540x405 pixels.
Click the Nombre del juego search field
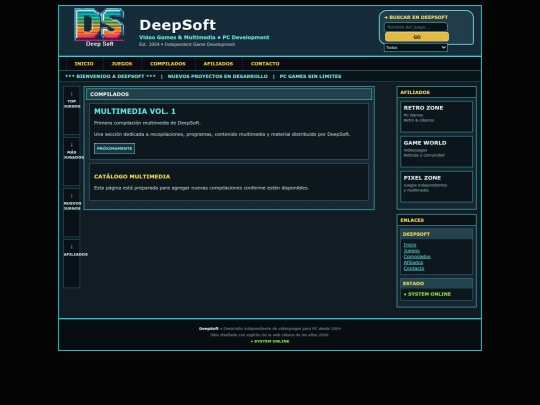[x=416, y=27]
